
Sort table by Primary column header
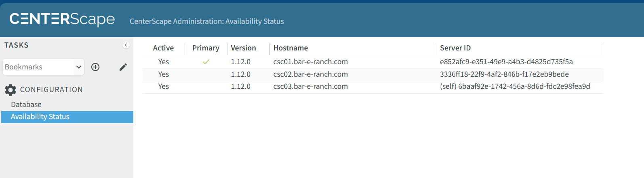click(206, 48)
